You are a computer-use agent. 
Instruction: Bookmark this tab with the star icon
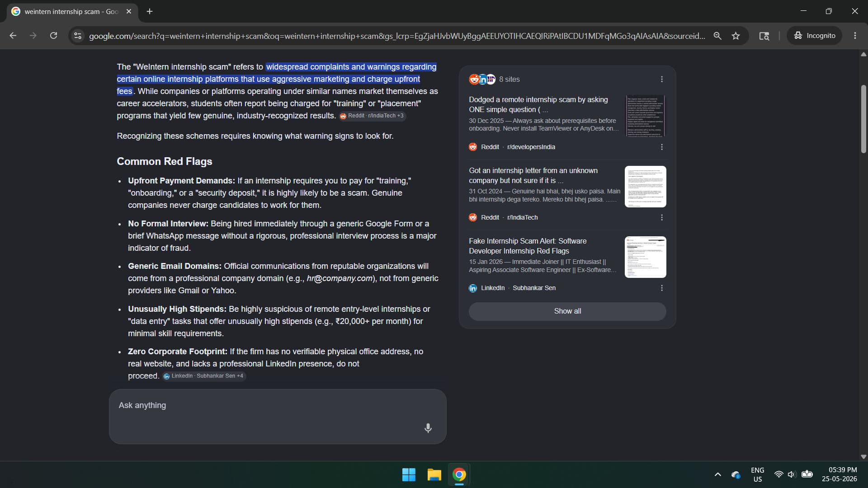(736, 36)
